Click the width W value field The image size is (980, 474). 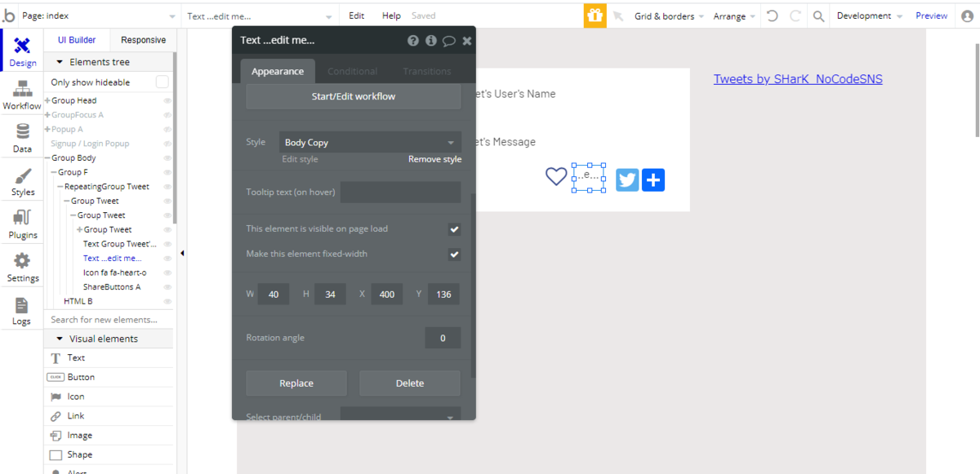coord(274,294)
